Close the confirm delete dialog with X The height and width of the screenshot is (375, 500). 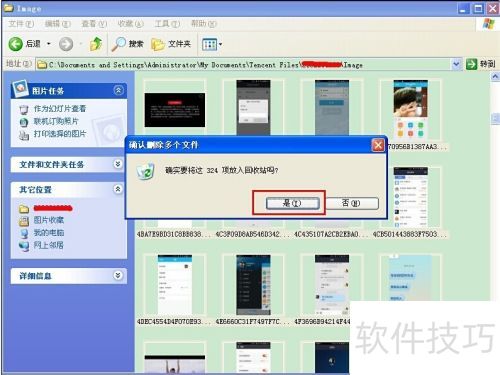pos(378,145)
